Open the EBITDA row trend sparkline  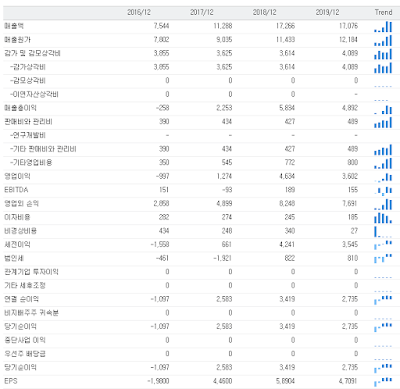tap(383, 191)
